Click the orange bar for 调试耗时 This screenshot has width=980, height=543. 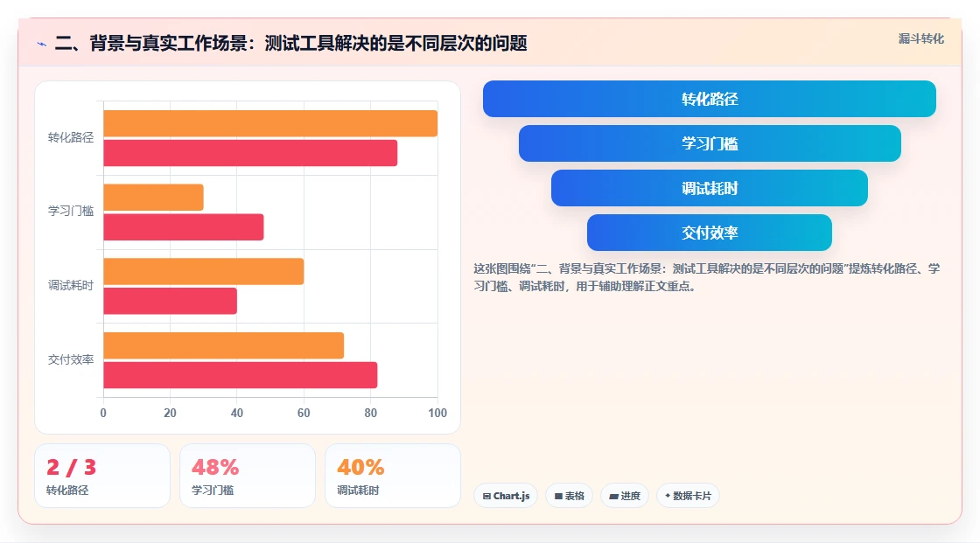click(204, 271)
